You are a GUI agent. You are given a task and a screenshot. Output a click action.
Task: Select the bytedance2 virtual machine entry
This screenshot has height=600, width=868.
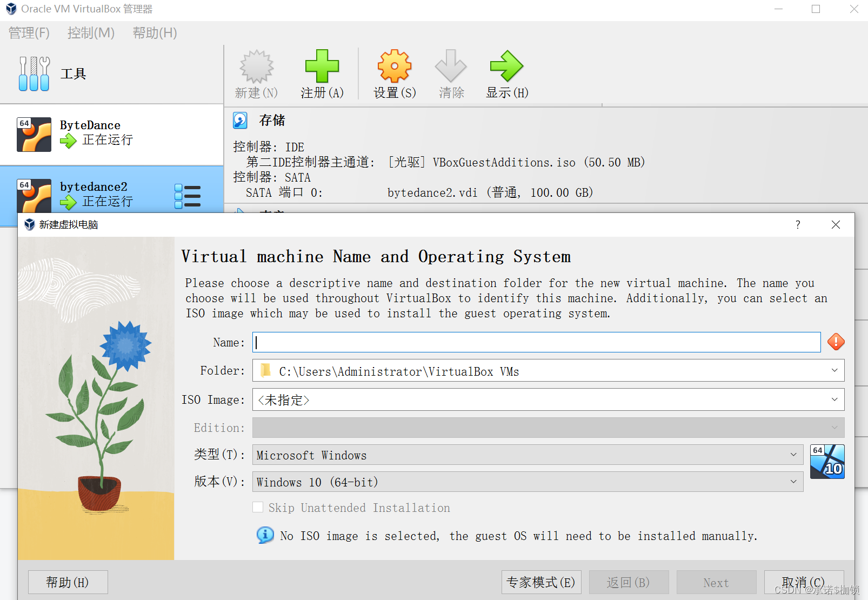[112, 189]
